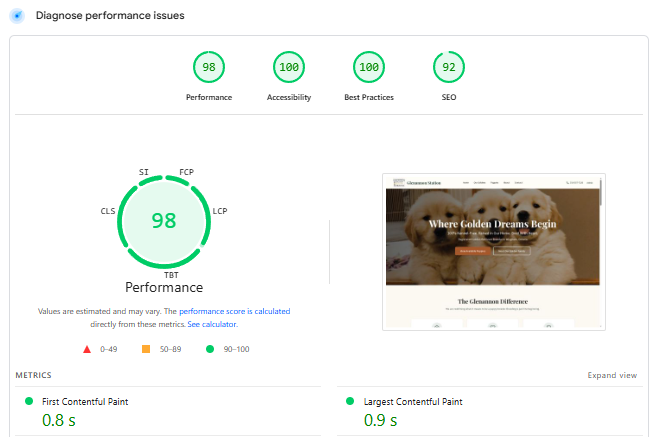Click the SEO label under score 92
This screenshot has width=659, height=437.
point(449,97)
